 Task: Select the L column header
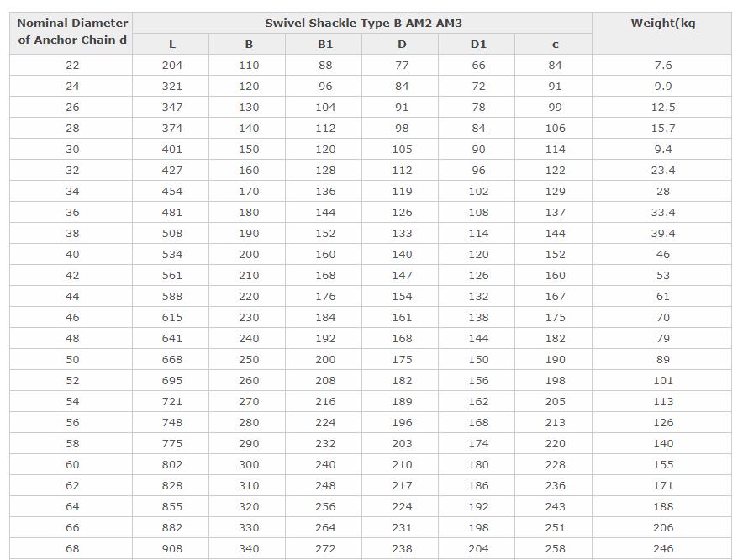[171, 44]
